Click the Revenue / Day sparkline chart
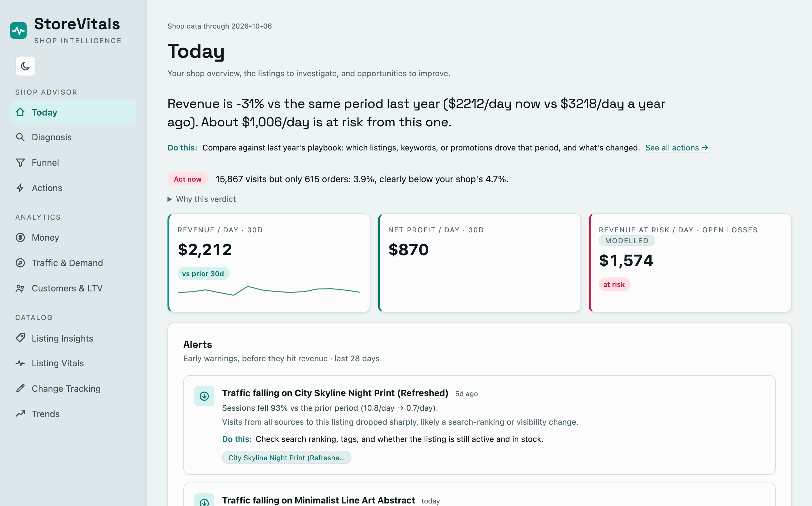 268,290
